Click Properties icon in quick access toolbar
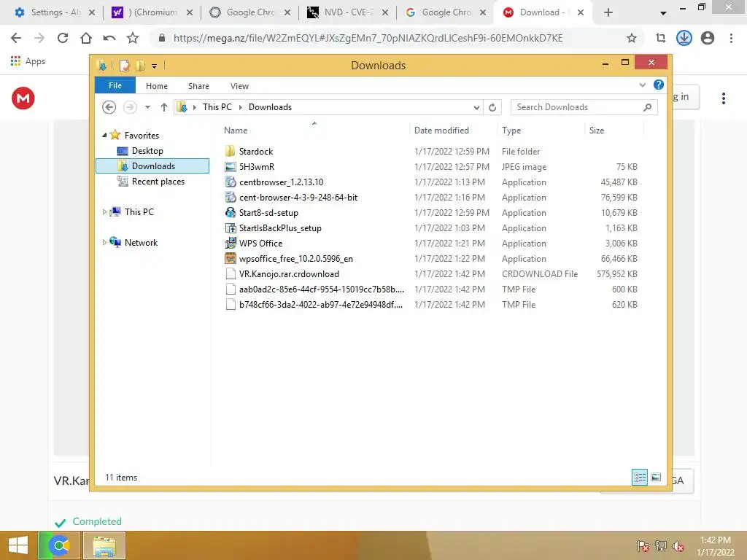Viewport: 747px width, 560px height. point(124,66)
